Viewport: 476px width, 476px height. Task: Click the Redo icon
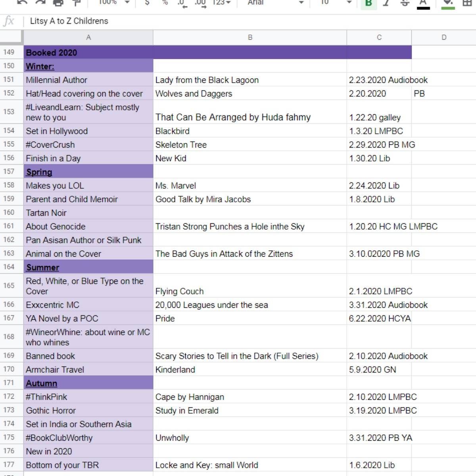[40, 2]
